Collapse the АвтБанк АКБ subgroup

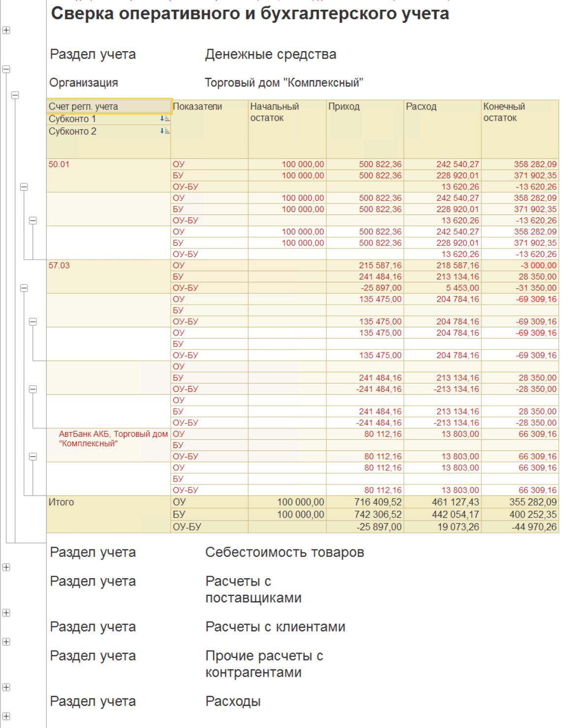click(x=33, y=456)
